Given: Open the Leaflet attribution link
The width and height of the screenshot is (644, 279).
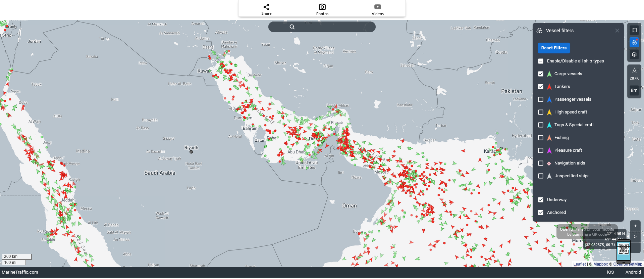Looking at the screenshot, I should click(x=580, y=264).
